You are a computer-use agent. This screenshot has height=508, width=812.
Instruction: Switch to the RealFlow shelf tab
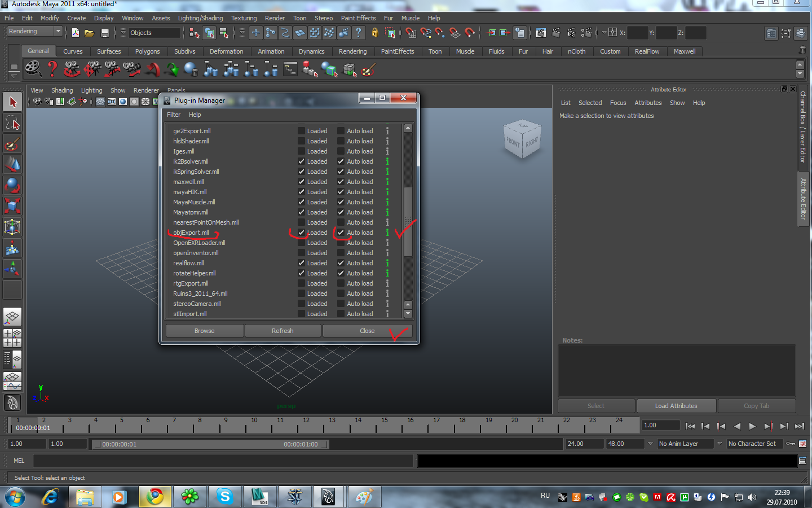pos(647,51)
